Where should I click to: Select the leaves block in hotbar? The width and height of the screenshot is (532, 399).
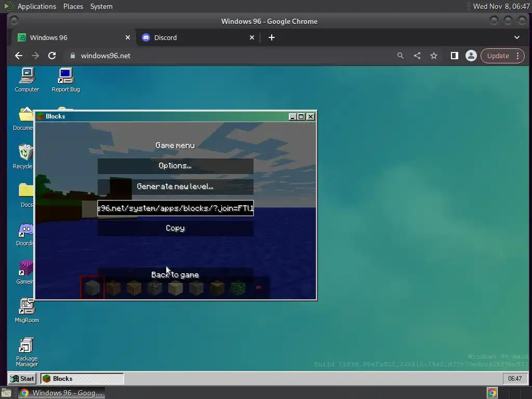pyautogui.click(x=238, y=288)
